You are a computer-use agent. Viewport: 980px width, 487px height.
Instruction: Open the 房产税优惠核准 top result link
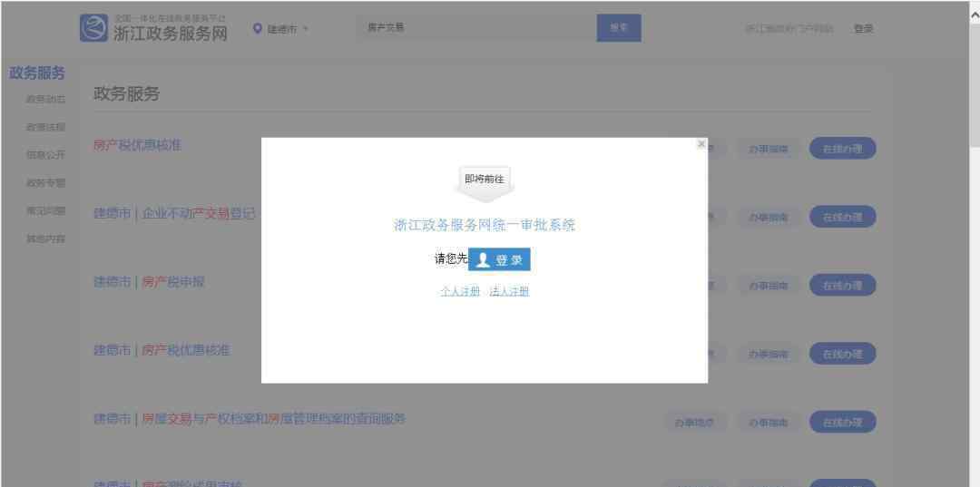point(137,145)
